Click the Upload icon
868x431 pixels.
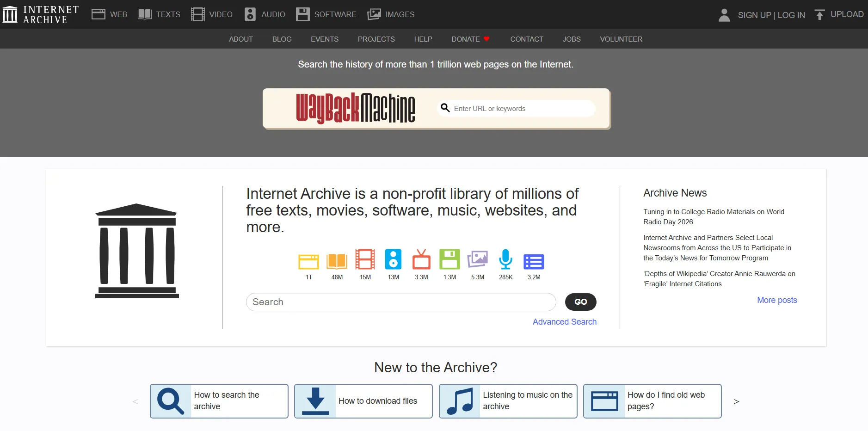pyautogui.click(x=819, y=14)
